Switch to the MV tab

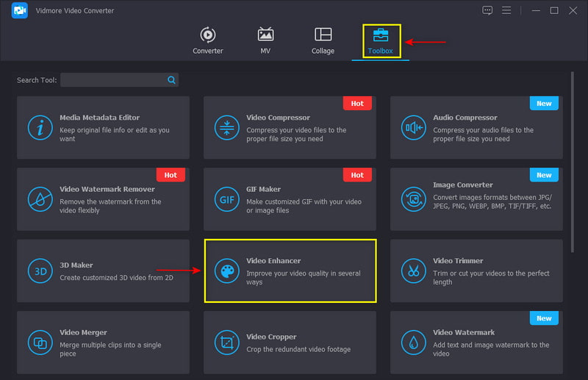265,41
